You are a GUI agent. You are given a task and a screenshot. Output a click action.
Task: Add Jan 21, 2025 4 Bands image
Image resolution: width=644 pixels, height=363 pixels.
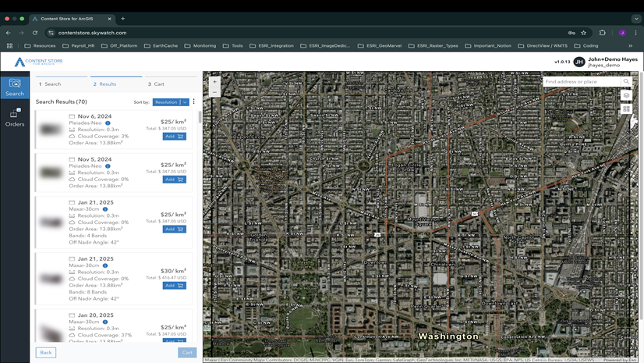pyautogui.click(x=174, y=229)
